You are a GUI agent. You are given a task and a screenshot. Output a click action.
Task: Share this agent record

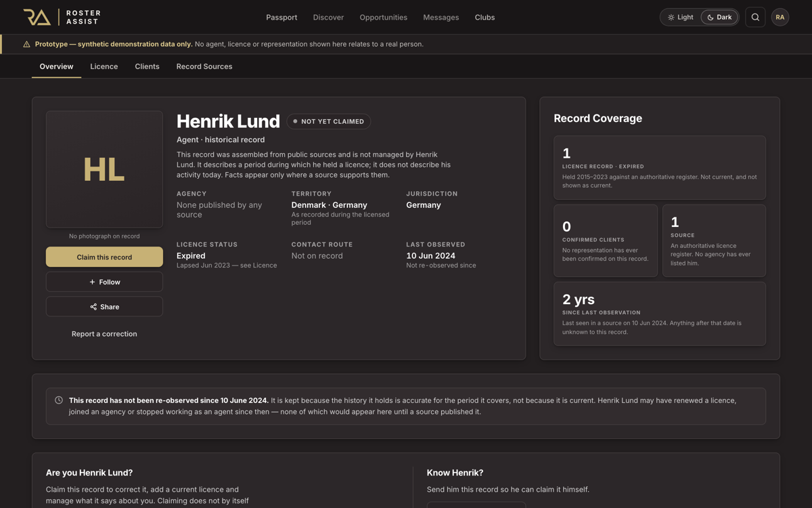(x=104, y=307)
